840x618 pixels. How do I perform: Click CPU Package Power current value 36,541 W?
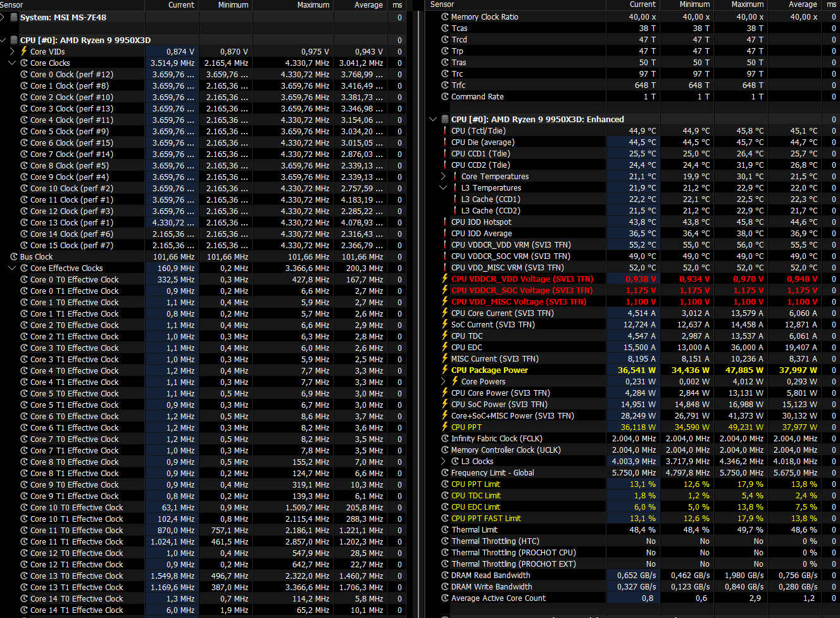[637, 370]
